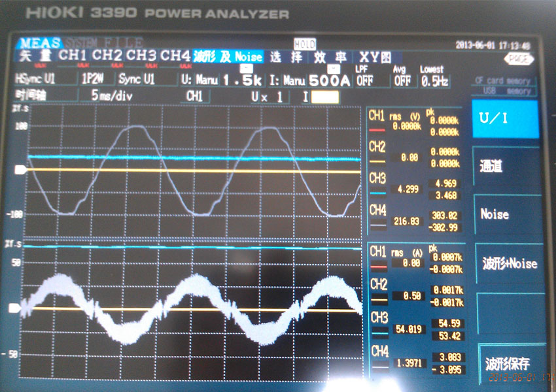Click the voltage waveform zero-level marker
The width and height of the screenshot is (556, 392).
tap(20, 170)
